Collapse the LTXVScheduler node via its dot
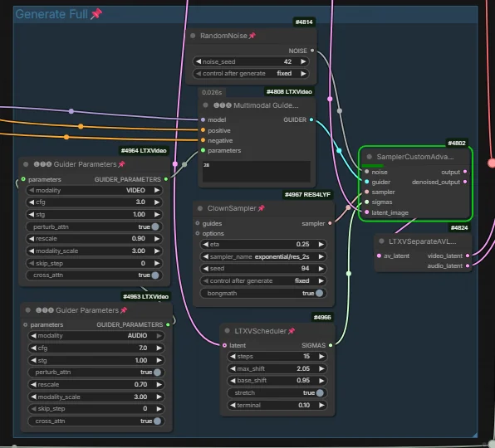This screenshot has width=495, height=448. [227, 331]
